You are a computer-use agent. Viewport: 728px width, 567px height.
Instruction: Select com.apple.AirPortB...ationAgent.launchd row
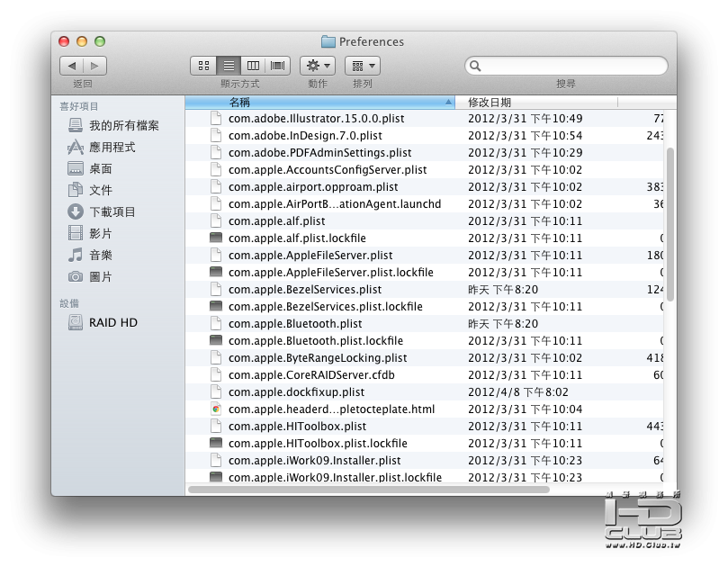pyautogui.click(x=425, y=204)
